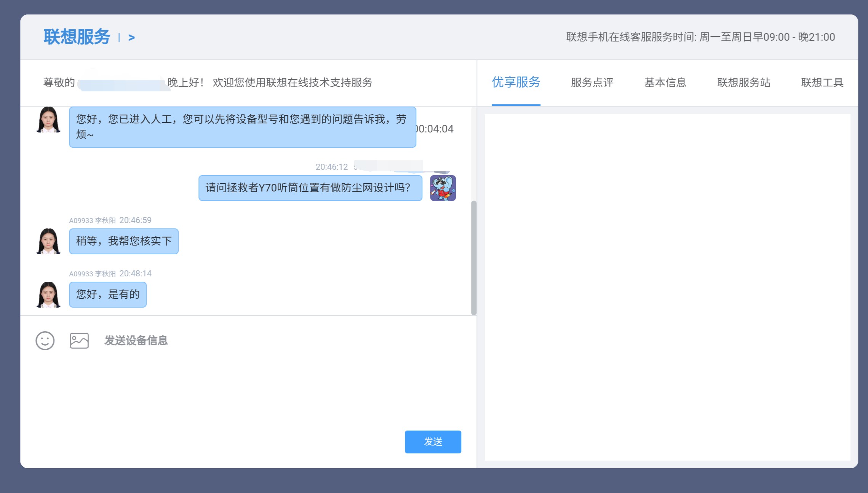
Task: Click the message bubble 稍等，我帮您核实下
Action: pyautogui.click(x=124, y=241)
